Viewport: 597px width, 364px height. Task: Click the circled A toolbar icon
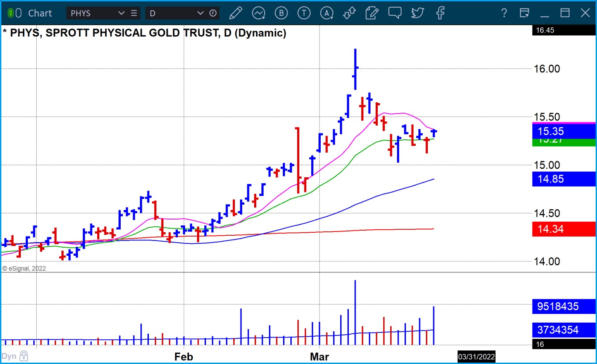(327, 13)
